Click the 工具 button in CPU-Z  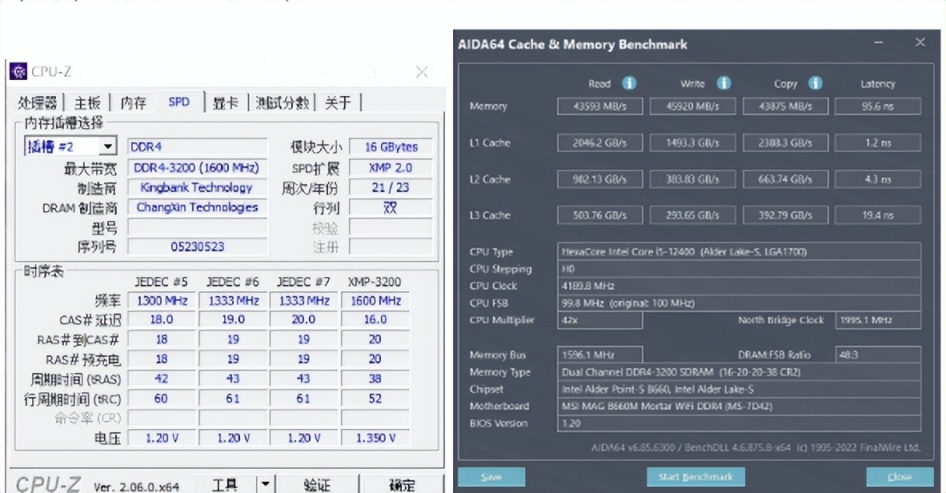point(225,484)
